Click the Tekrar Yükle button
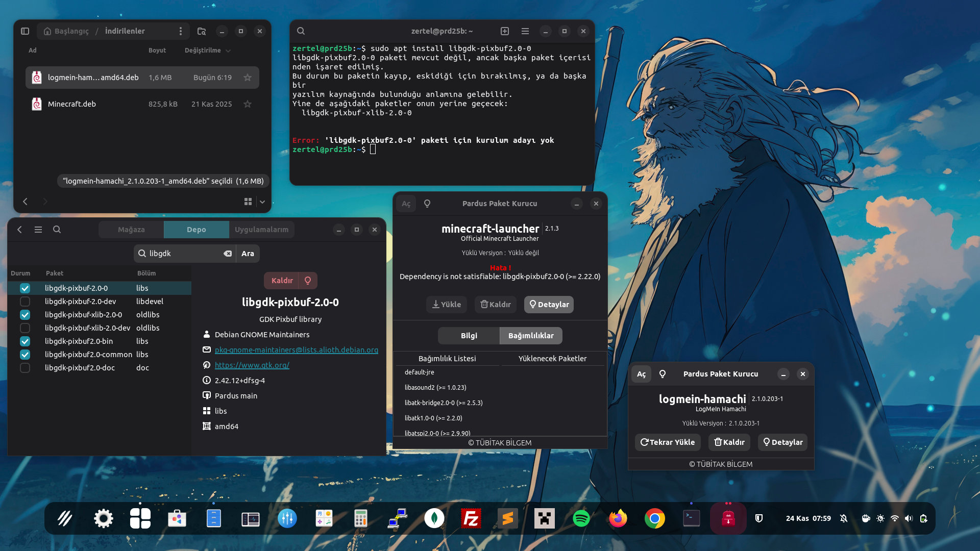This screenshot has height=551, width=980. pos(668,442)
